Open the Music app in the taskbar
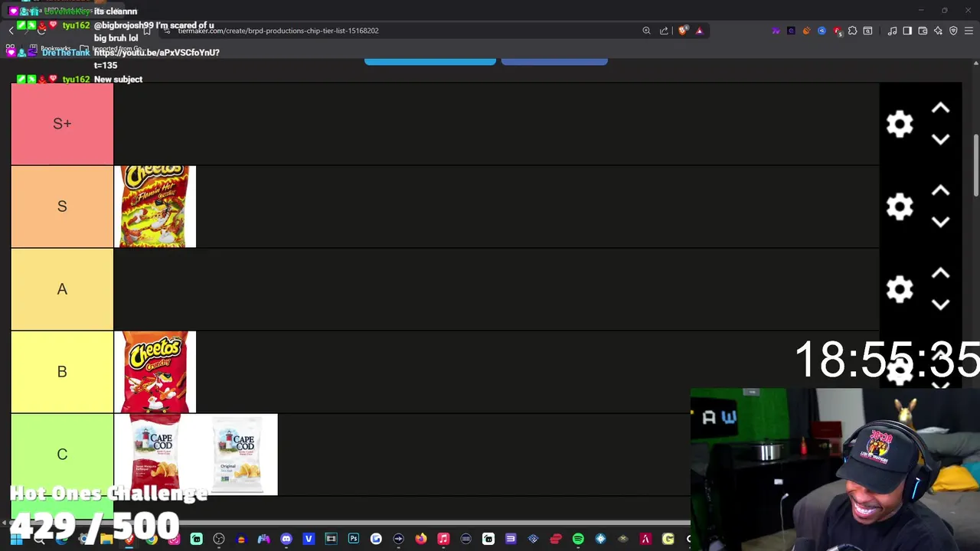 443,539
